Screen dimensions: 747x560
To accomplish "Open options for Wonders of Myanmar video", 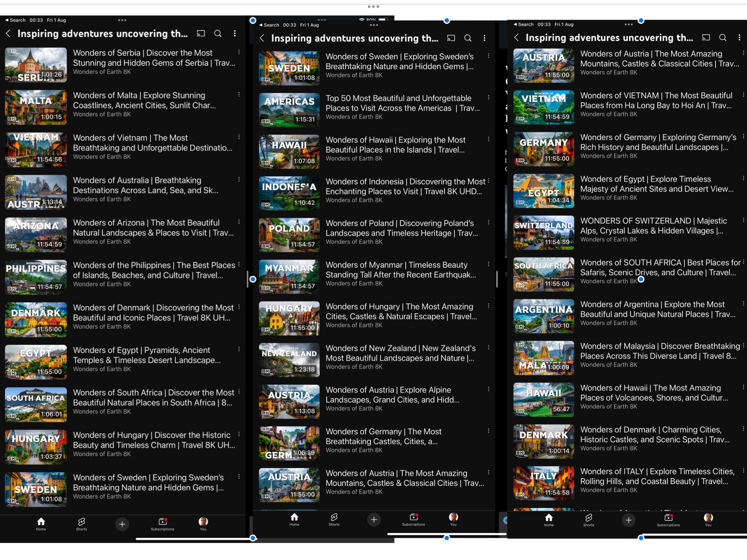I will [x=488, y=264].
